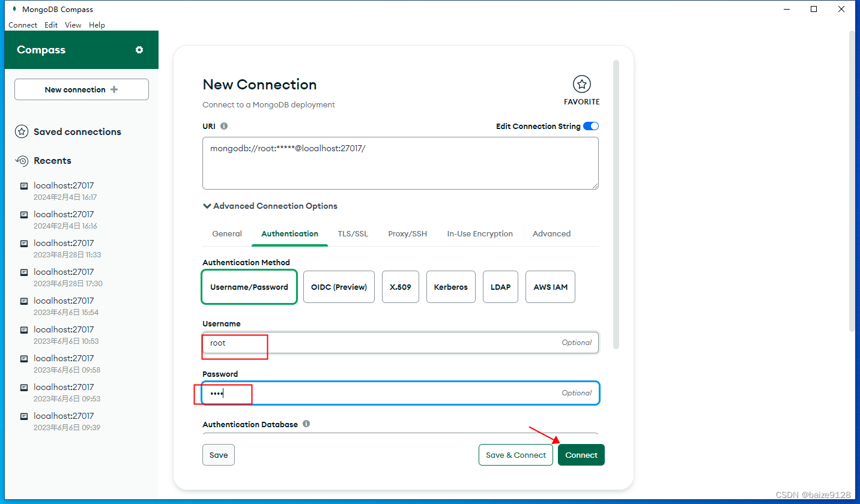
Task: Switch to the TLS/SSL tab
Action: click(353, 234)
